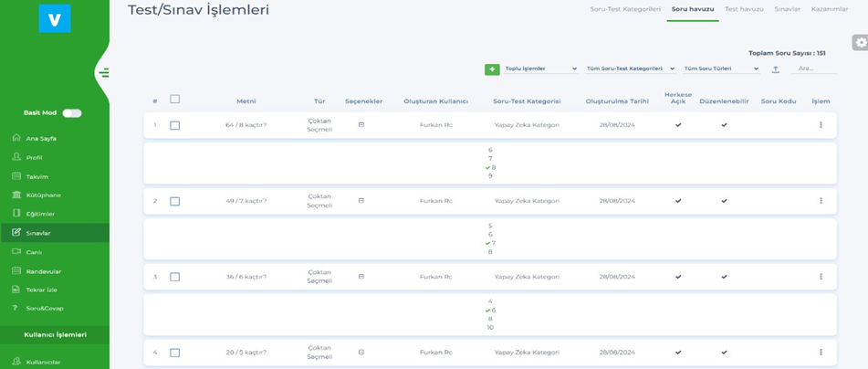
Task: Toggle the Basit Mod switch
Action: tap(72, 113)
